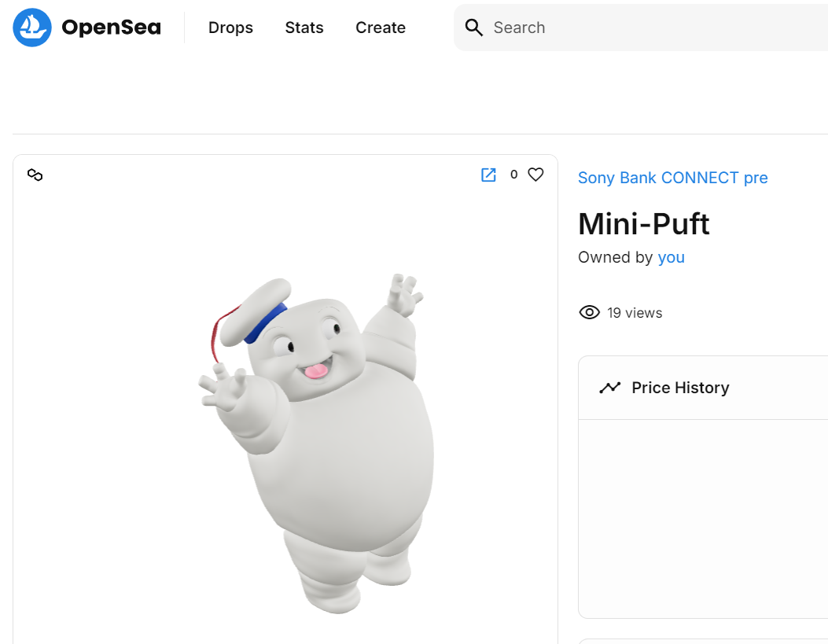Open the Sony Bank CONNECT pre collection
Viewport: 828px width, 644px height.
(x=672, y=178)
